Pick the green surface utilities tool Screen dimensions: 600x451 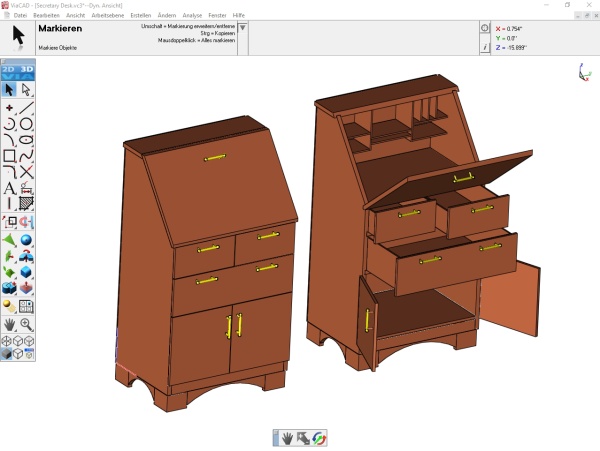tap(10, 272)
